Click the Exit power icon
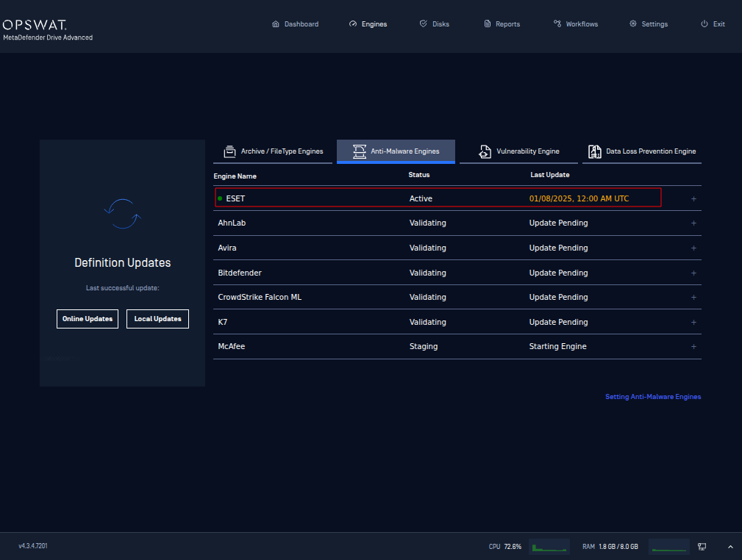The width and height of the screenshot is (742, 560). tap(704, 24)
